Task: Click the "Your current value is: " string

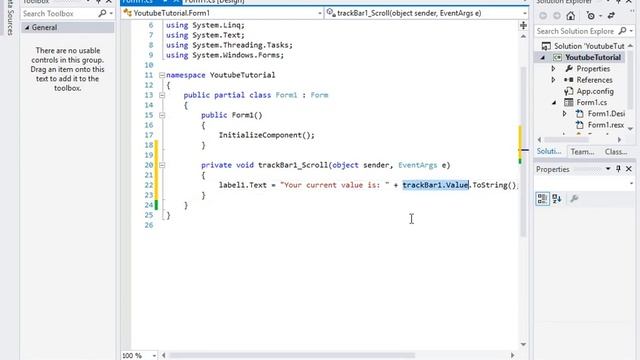Action: tap(335, 185)
